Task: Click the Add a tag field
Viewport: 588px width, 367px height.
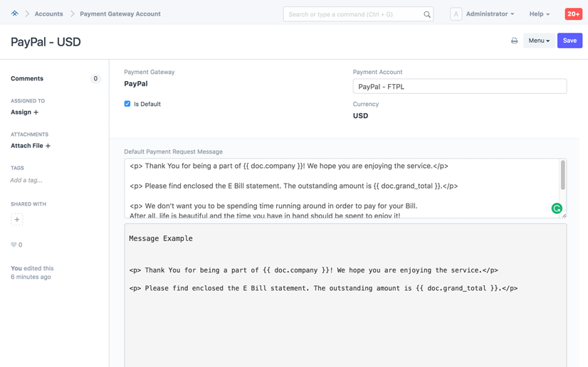Action: click(26, 181)
